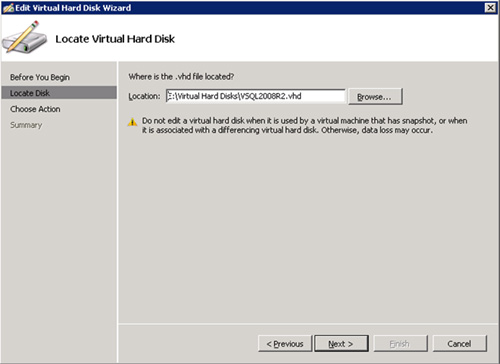Return via the < Previous button

(285, 344)
